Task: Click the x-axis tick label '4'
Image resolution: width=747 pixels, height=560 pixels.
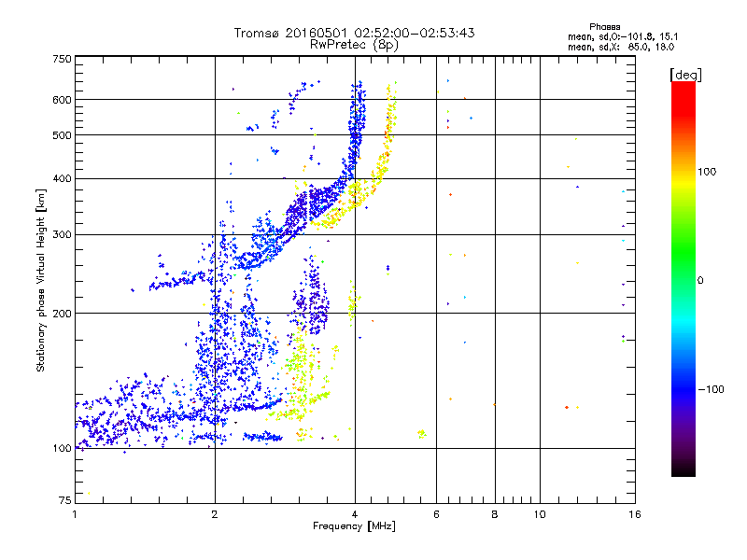Action: (x=355, y=514)
